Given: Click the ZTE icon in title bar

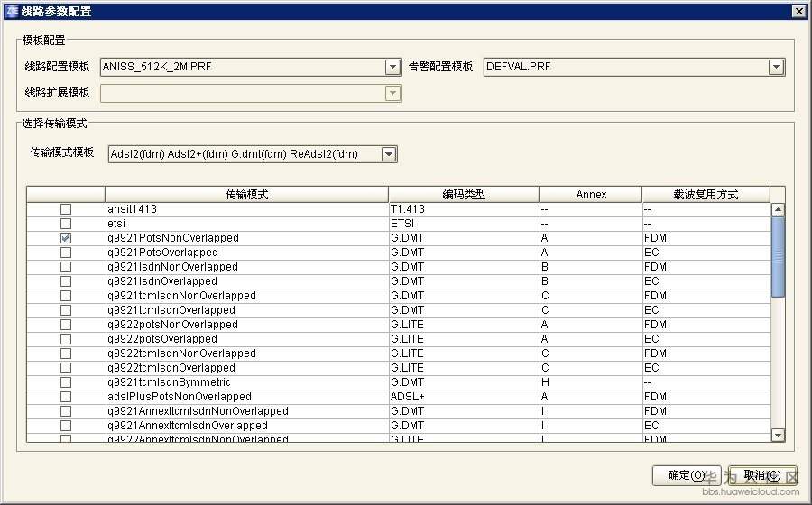Looking at the screenshot, I should [x=12, y=10].
